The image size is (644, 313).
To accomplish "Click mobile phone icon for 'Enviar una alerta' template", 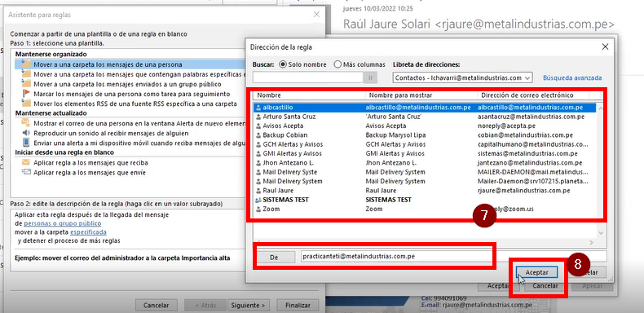I will pos(26,143).
